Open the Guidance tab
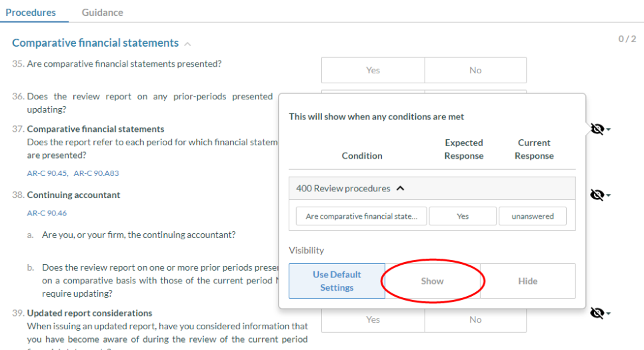This screenshot has width=644, height=350. 102,12
